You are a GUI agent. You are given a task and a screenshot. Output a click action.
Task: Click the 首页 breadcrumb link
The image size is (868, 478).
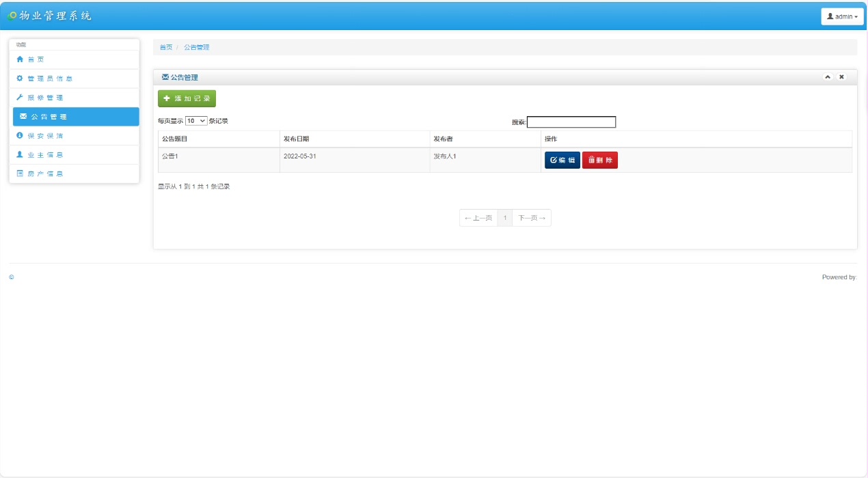[166, 47]
